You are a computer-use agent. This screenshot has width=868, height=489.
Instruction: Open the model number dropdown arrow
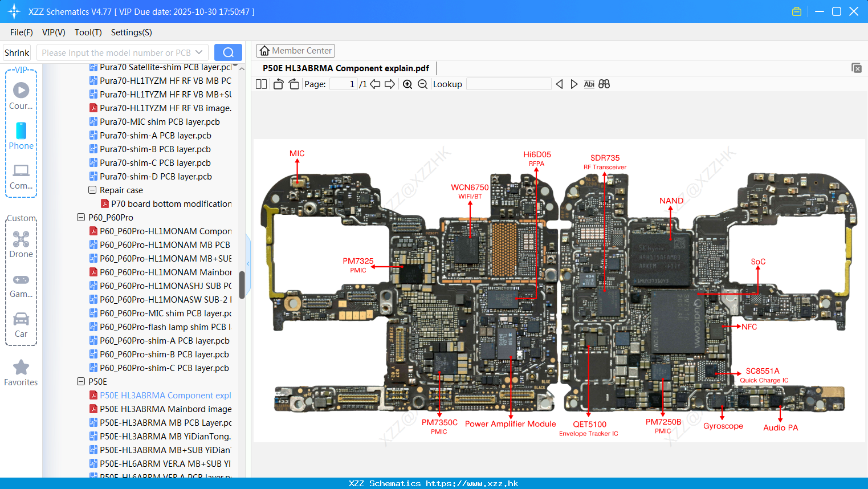point(199,52)
